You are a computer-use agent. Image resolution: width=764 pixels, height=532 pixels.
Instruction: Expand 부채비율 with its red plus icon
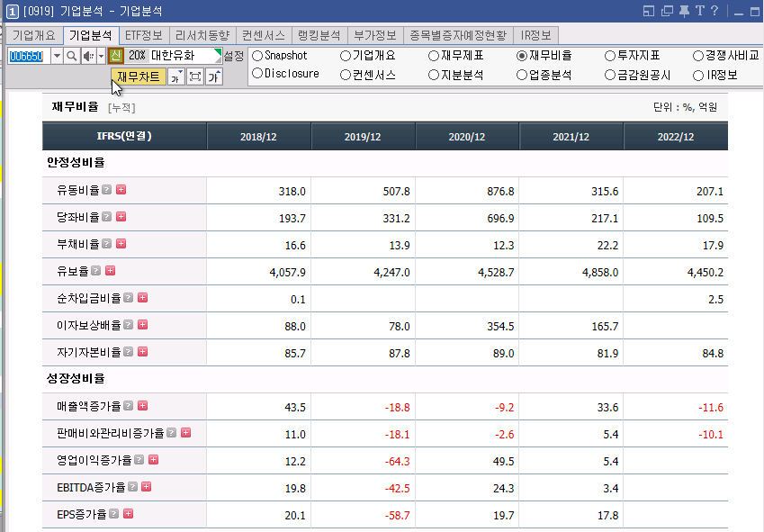pyautogui.click(x=121, y=244)
